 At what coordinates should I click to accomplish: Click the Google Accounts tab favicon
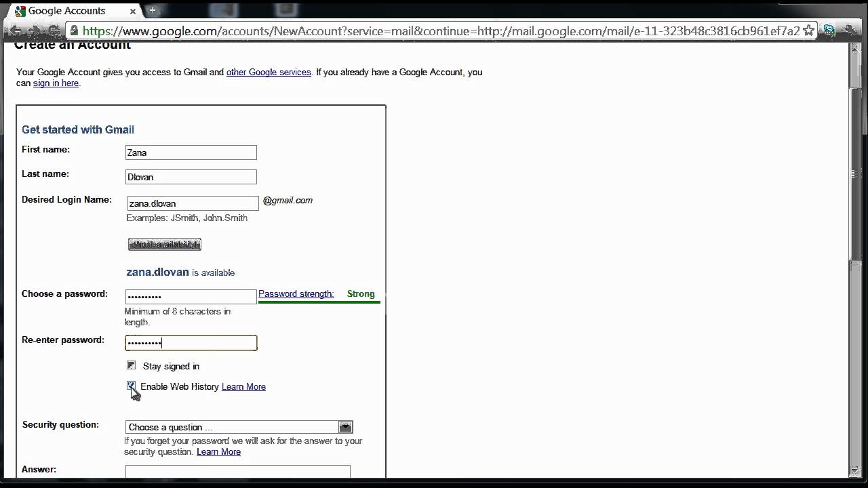20,11
